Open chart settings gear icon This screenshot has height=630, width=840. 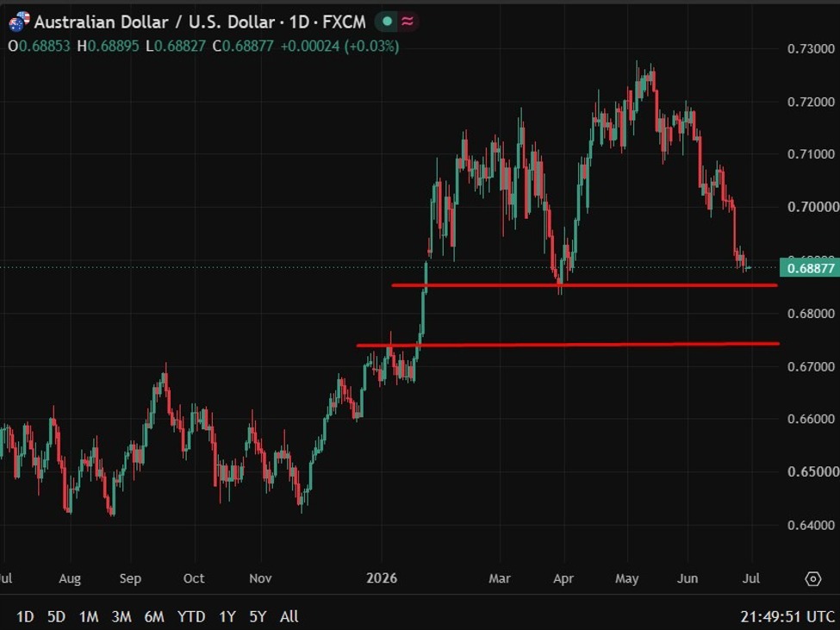812,578
